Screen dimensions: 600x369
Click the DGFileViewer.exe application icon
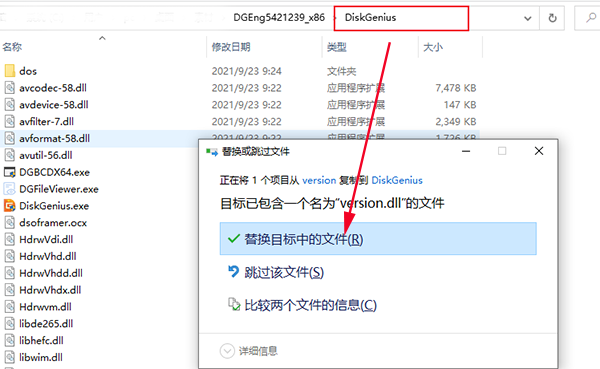10,189
